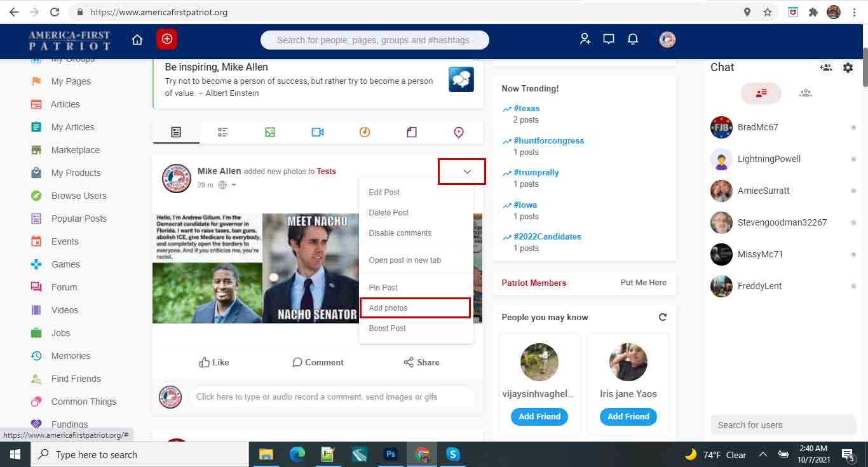
Task: Select Delete Post in the menu
Action: point(388,213)
